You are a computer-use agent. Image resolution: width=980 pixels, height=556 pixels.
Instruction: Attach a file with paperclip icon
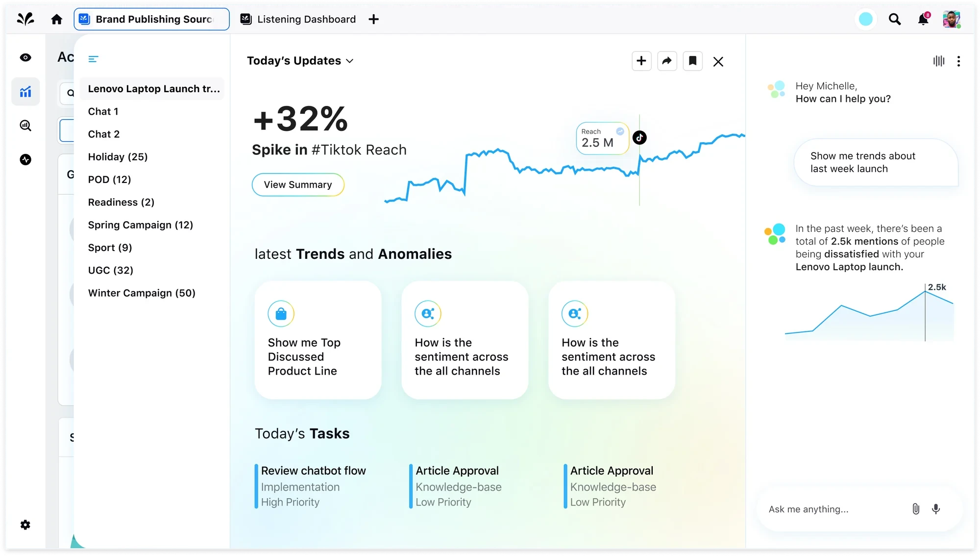916,509
